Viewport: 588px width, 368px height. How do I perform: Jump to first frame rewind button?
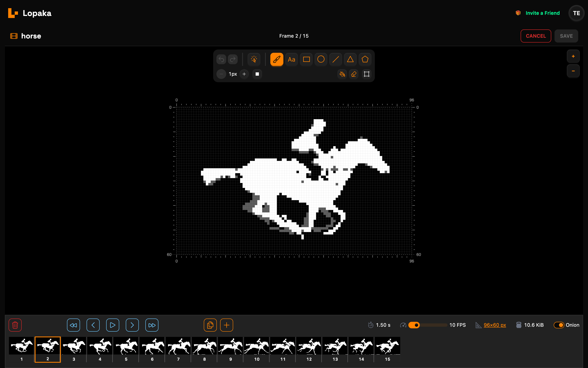coord(73,325)
